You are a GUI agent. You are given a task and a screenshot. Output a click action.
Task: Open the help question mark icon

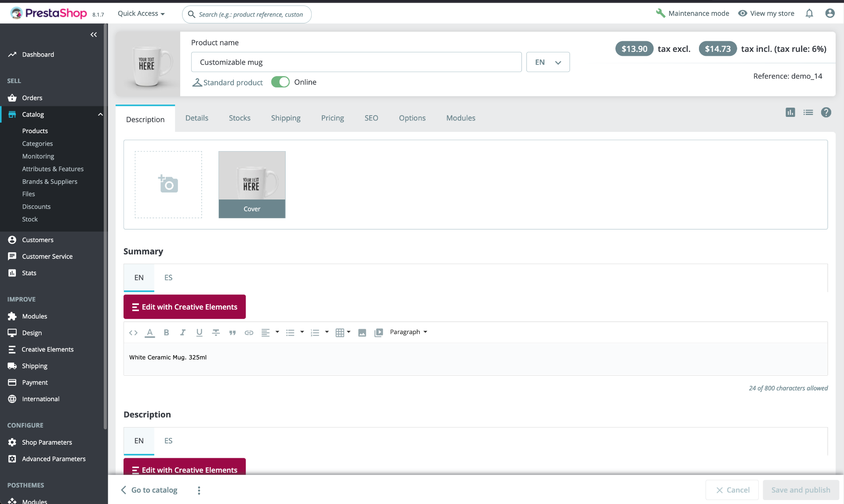(x=826, y=112)
